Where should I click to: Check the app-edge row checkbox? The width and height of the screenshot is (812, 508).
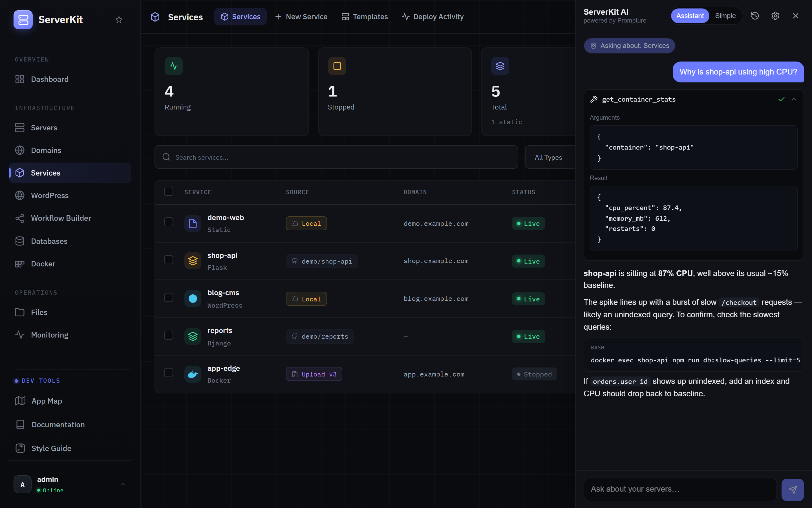(168, 373)
